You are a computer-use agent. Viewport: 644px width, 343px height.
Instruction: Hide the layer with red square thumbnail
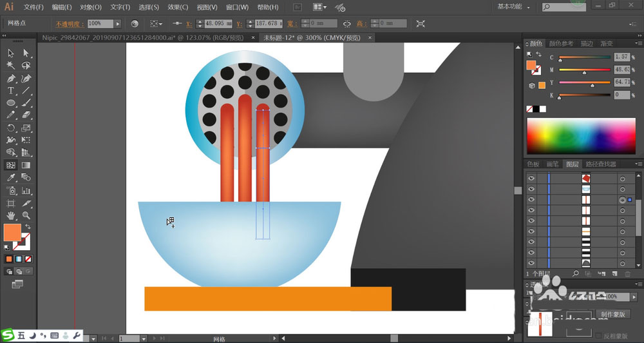[x=531, y=178]
